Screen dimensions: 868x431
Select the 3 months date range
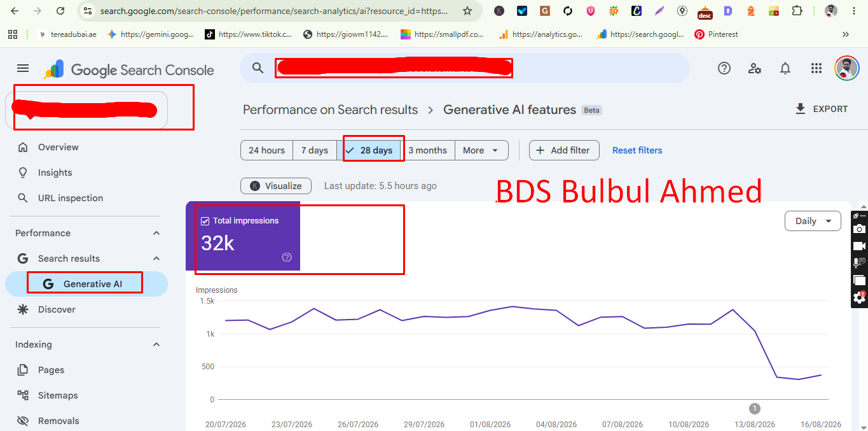427,150
